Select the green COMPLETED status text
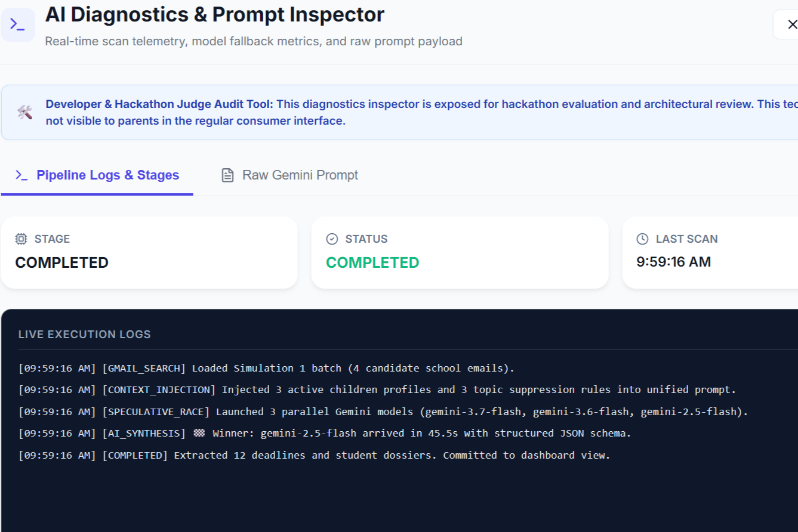Viewport: 798px width, 532px height. [372, 262]
